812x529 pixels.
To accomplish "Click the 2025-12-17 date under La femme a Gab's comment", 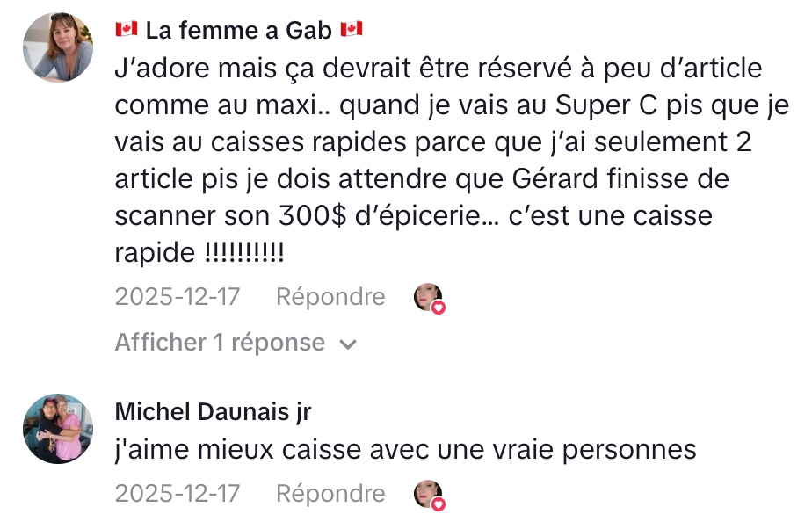I will pos(177,297).
